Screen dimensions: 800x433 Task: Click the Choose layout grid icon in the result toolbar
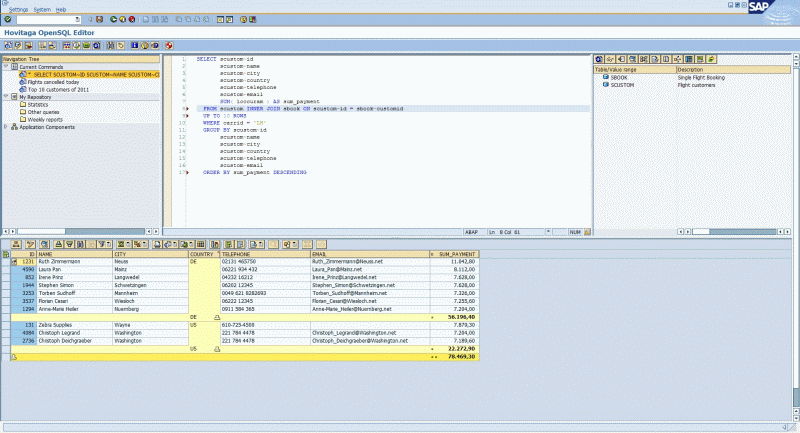[x=201, y=244]
